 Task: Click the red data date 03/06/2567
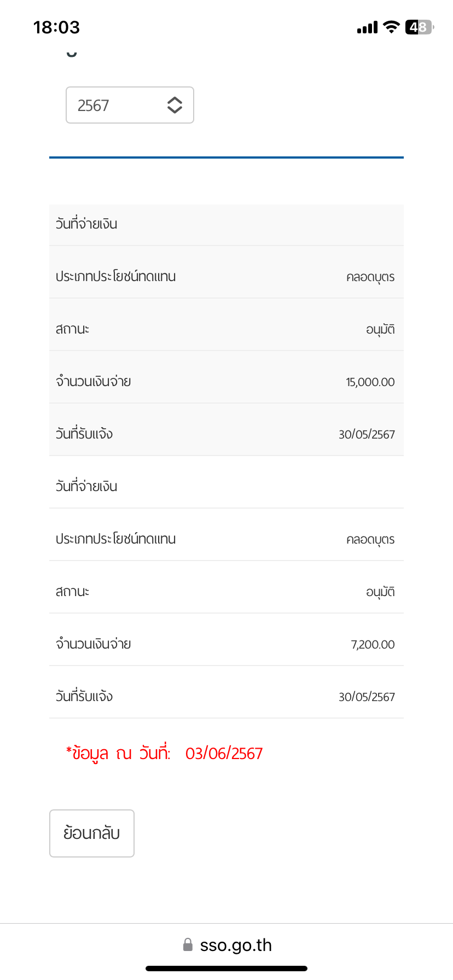tap(224, 754)
